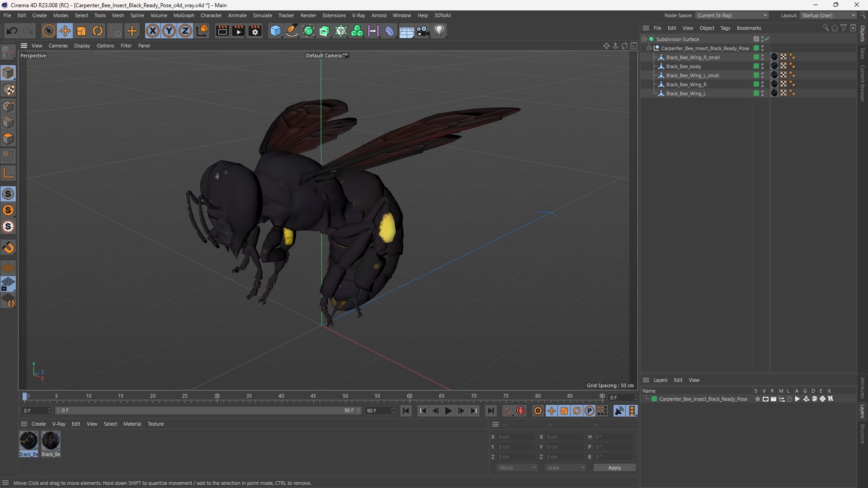
Task: Select the Live Selection tool
Action: tap(48, 31)
